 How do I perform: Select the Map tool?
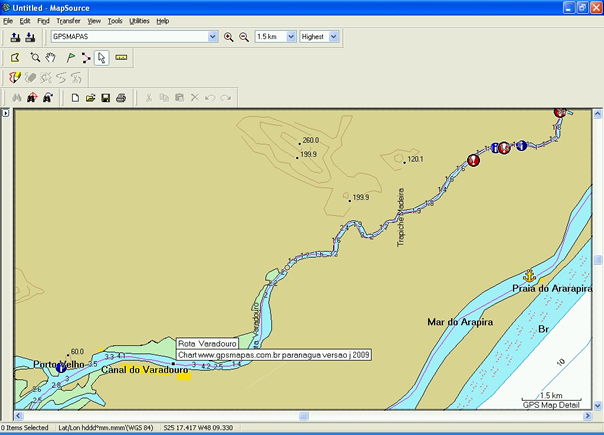click(x=15, y=58)
